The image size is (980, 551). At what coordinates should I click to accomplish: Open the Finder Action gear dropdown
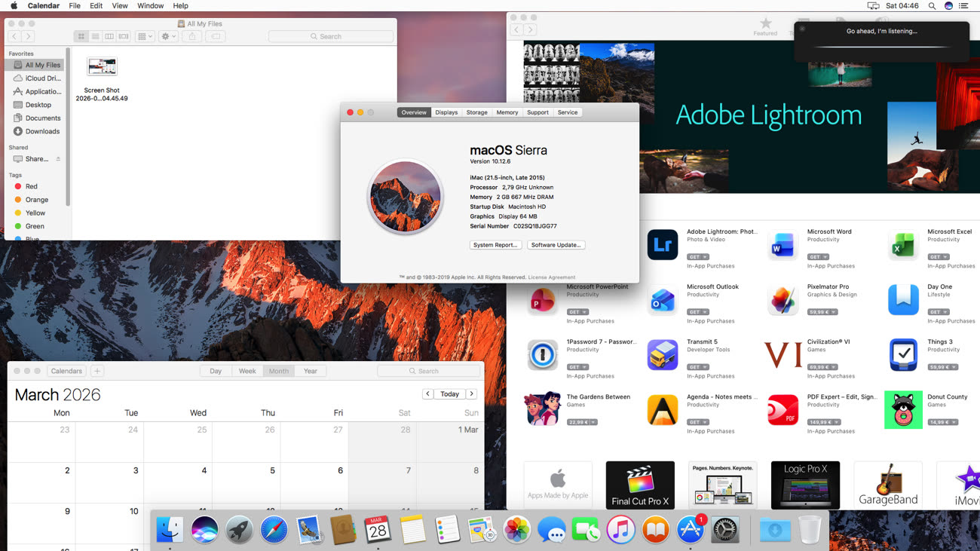[x=168, y=36]
